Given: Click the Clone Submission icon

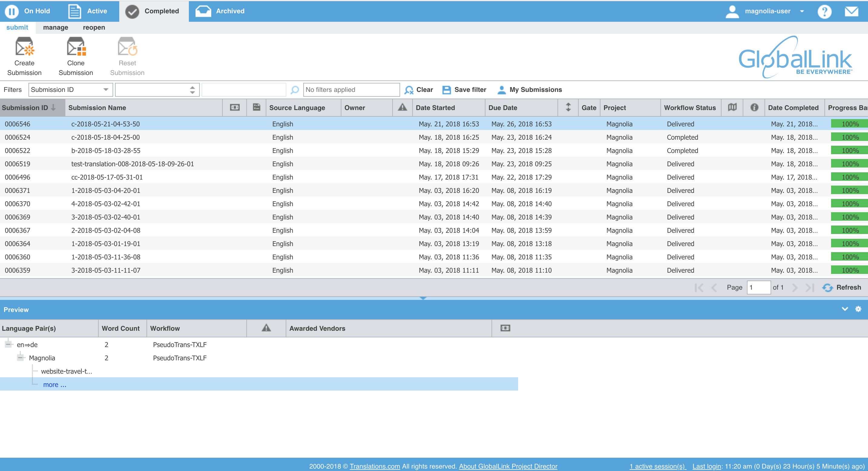Looking at the screenshot, I should pos(76,47).
